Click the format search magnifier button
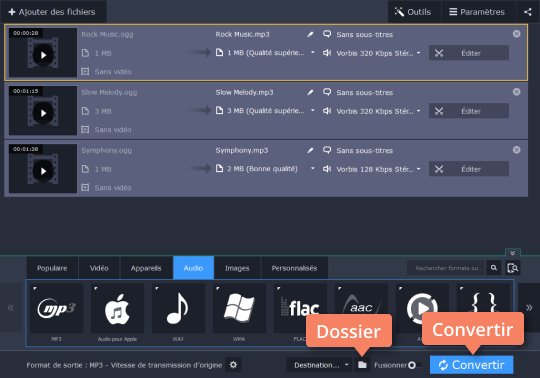This screenshot has height=378, width=540. (494, 268)
